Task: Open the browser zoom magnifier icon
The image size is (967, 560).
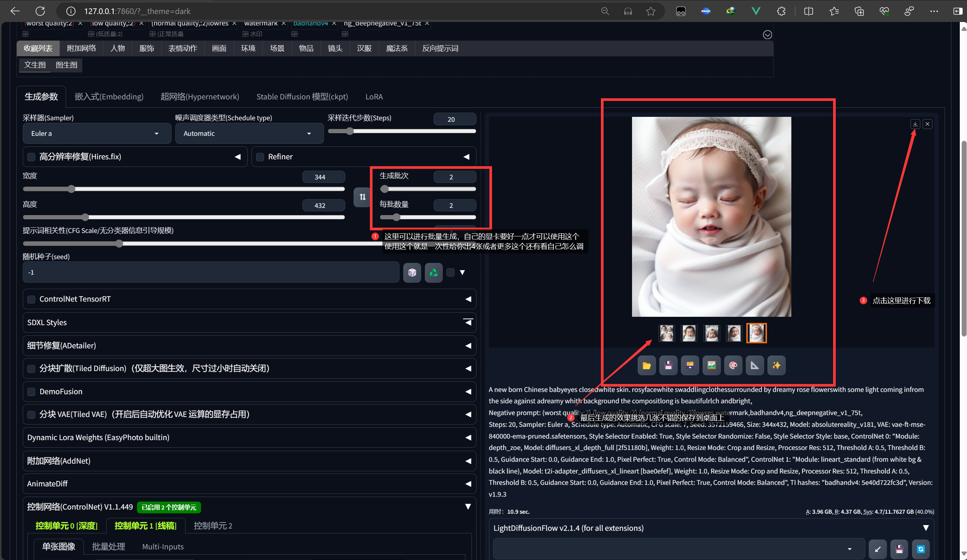Action: [x=605, y=11]
